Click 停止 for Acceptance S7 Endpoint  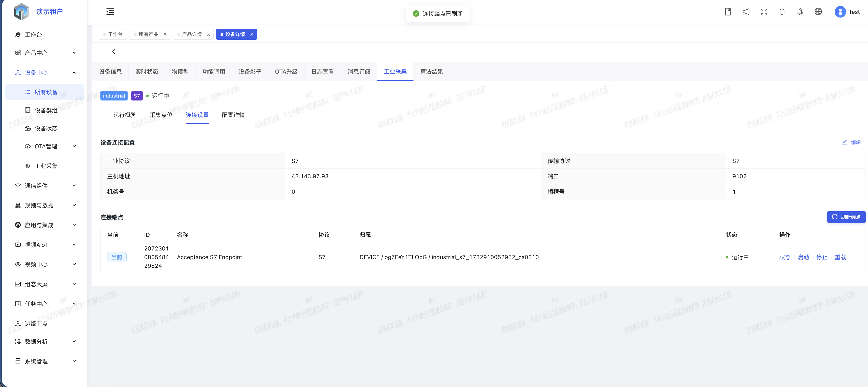[x=821, y=257]
